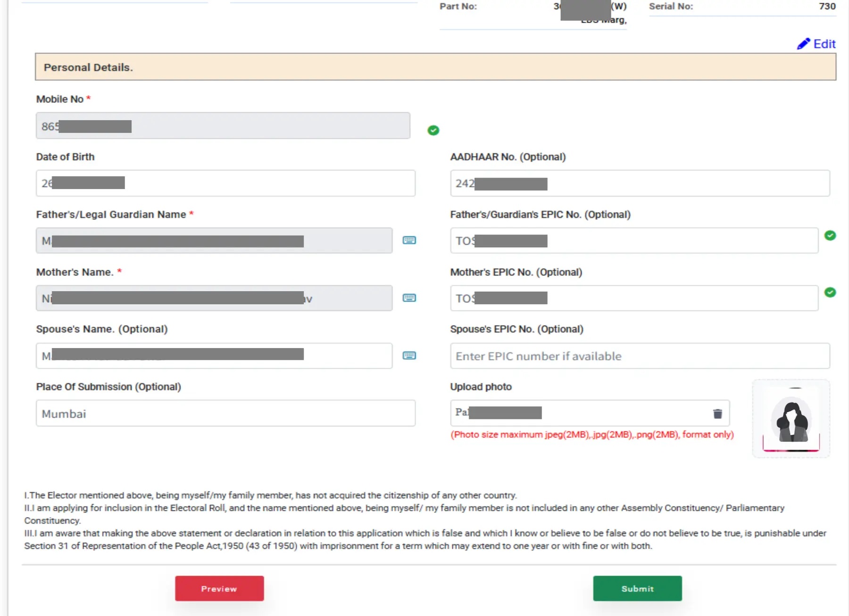This screenshot has height=616, width=849.
Task: Open keyboard icon beside Spouse's Name field
Action: pos(409,356)
